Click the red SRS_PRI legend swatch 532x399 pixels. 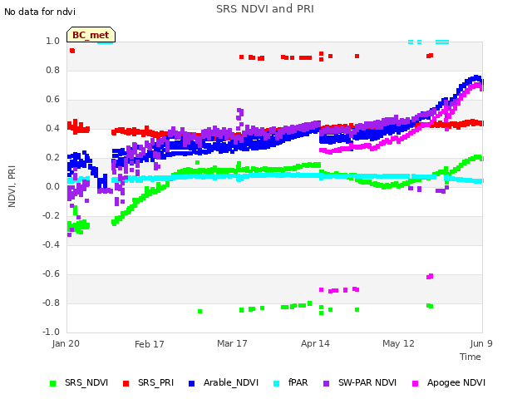tap(126, 383)
